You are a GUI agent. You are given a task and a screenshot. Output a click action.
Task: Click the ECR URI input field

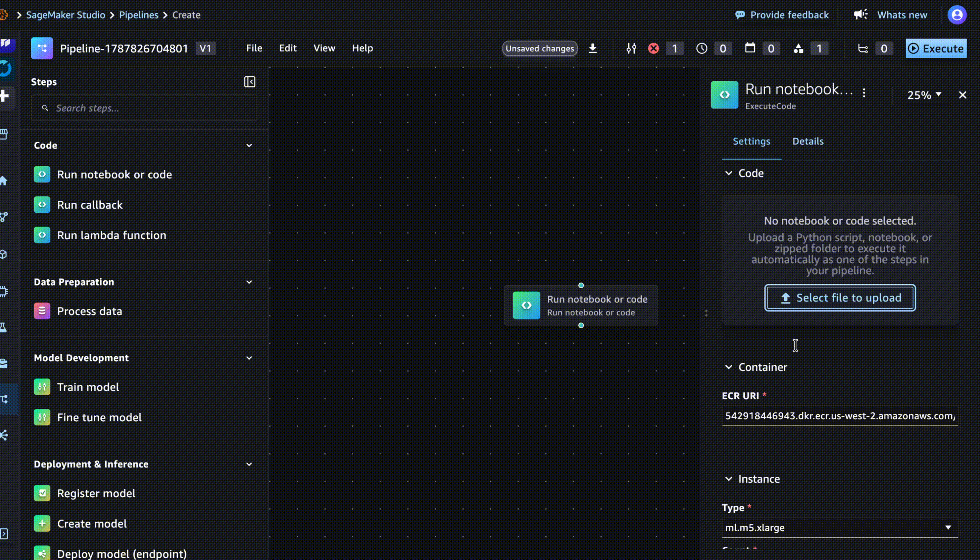click(840, 416)
